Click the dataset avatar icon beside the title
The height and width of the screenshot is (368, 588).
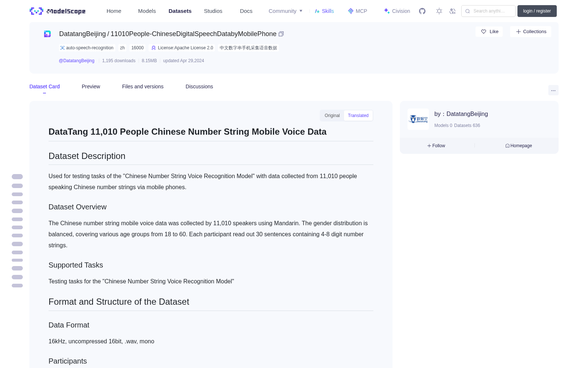point(47,34)
